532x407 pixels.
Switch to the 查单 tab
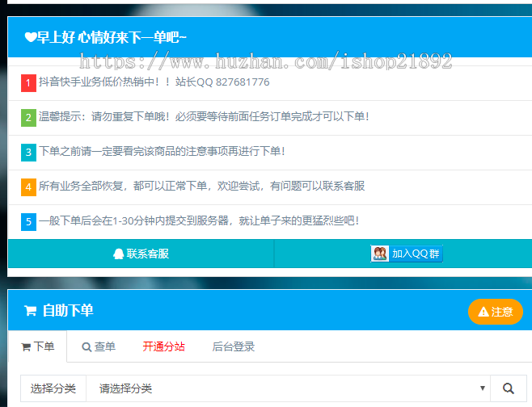[99, 346]
